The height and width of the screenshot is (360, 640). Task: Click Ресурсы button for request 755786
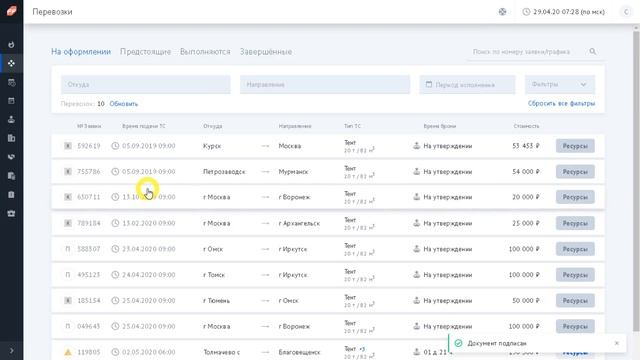tap(575, 171)
